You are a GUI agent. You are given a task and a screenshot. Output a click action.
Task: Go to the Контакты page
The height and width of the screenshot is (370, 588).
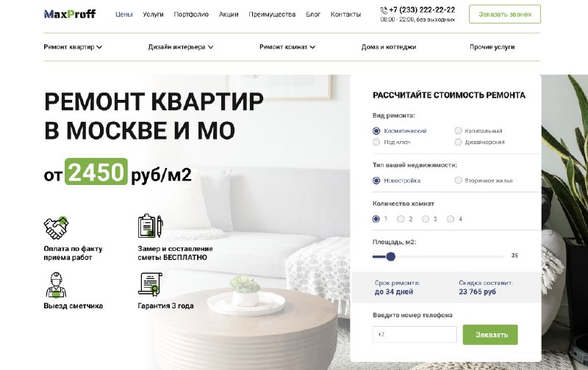(x=345, y=14)
